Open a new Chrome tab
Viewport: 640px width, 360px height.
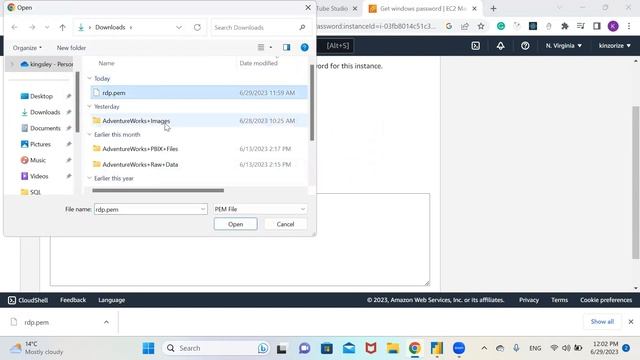click(493, 8)
